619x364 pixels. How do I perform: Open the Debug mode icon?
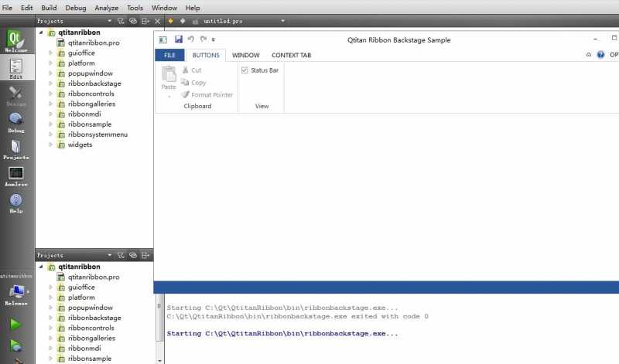point(15,123)
